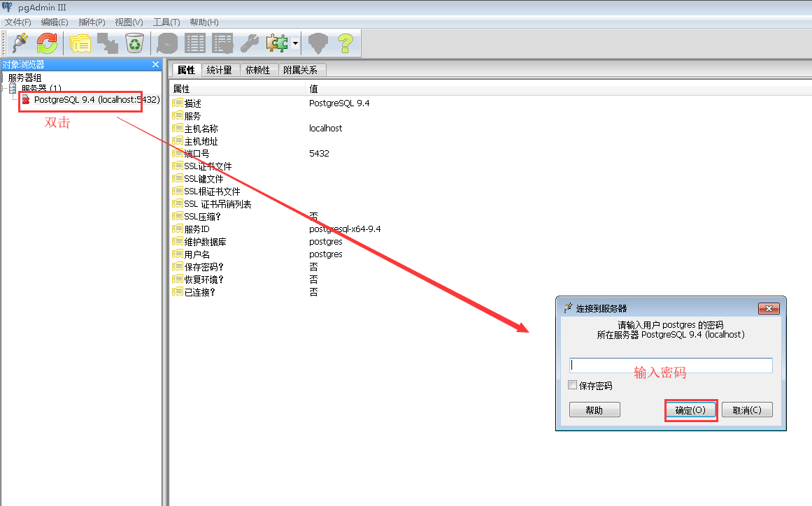
Task: Click the 确定(O) button
Action: coord(690,410)
